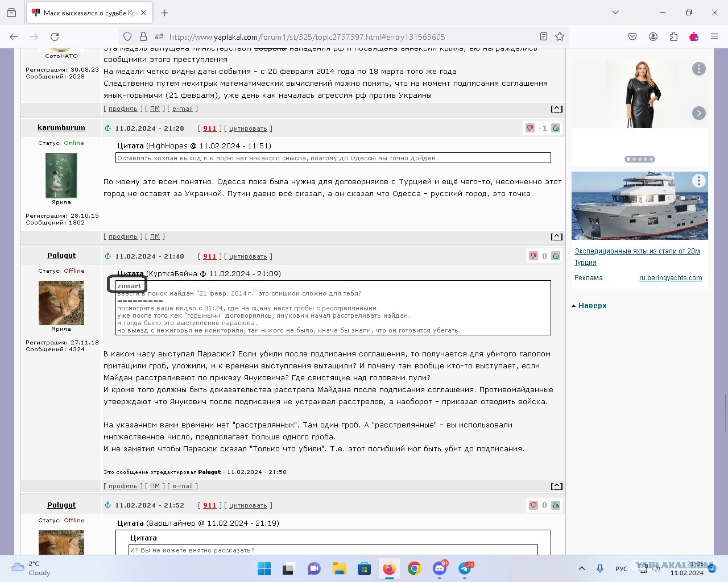
Task: Open yacht ad options three-dot menu
Action: click(699, 181)
